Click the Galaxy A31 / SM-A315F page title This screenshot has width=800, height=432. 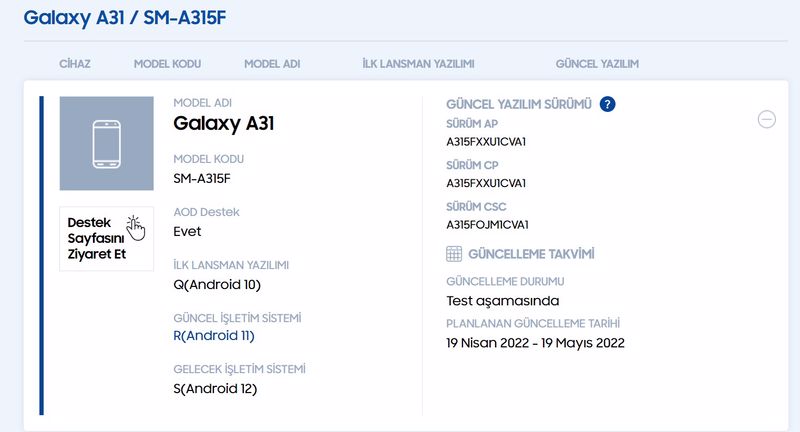124,18
